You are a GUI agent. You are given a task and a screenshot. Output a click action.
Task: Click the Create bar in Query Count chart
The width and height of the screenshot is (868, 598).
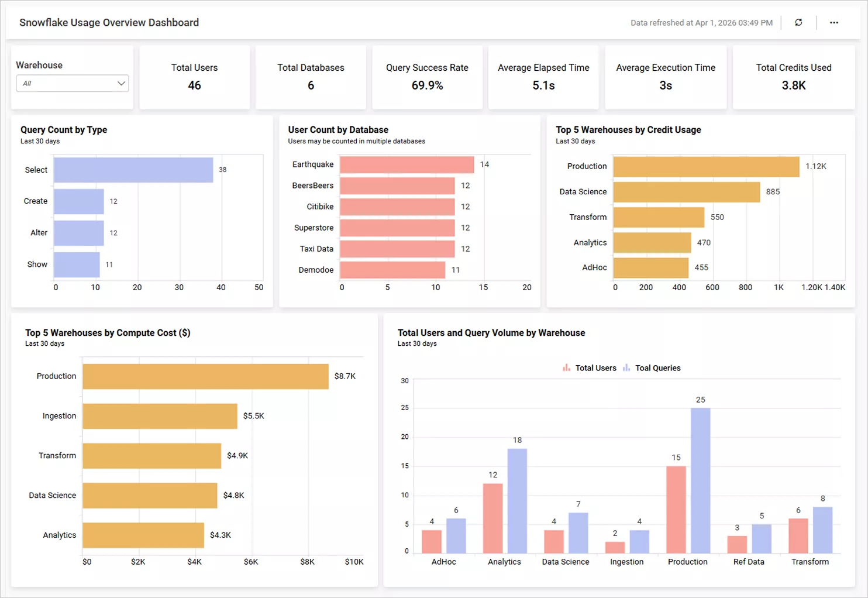[x=79, y=201]
